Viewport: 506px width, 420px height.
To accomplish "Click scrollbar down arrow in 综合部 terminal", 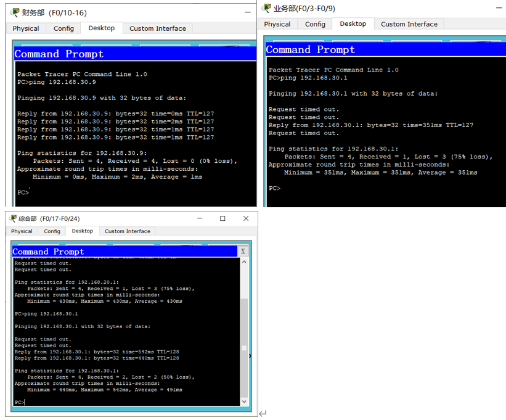I will pos(244,401).
